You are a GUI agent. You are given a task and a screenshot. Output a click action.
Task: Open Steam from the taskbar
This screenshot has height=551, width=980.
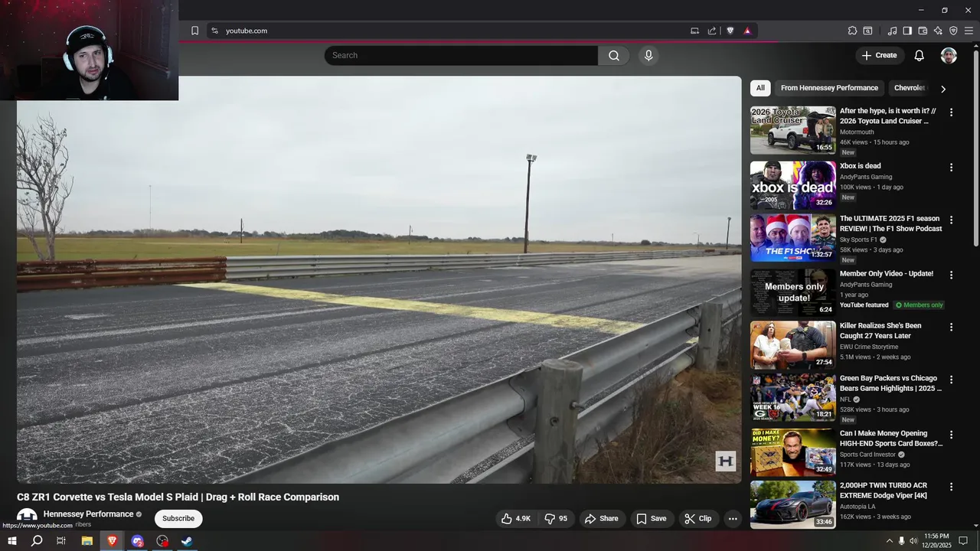(x=187, y=541)
